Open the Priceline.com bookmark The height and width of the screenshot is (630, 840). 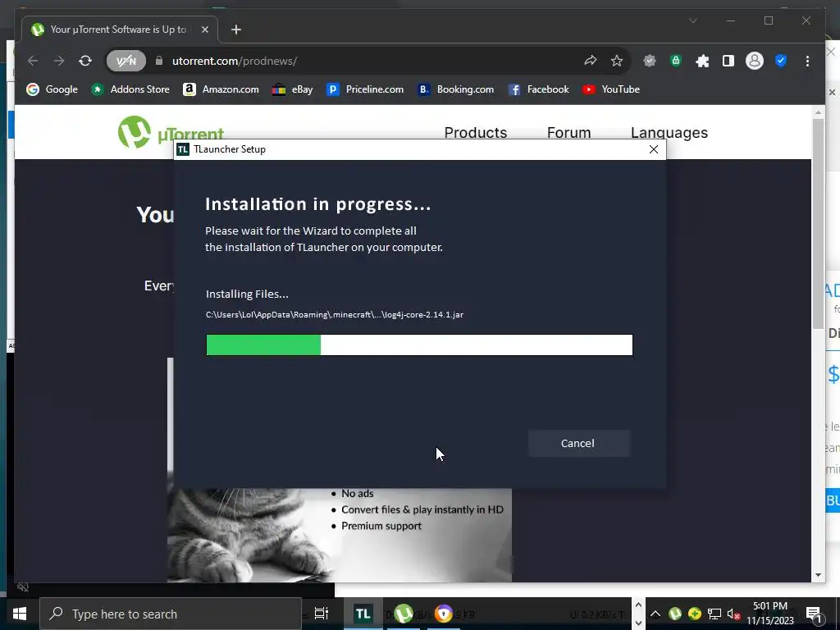point(365,89)
